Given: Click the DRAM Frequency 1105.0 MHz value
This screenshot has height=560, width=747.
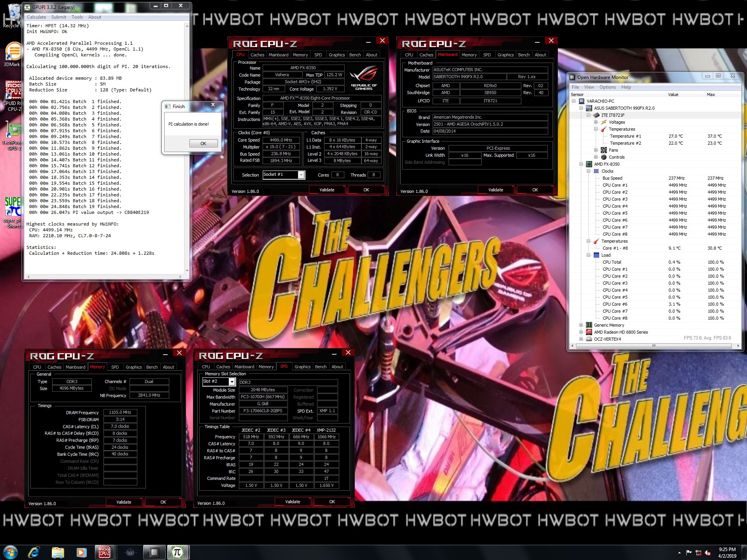Looking at the screenshot, I should click(x=120, y=412).
